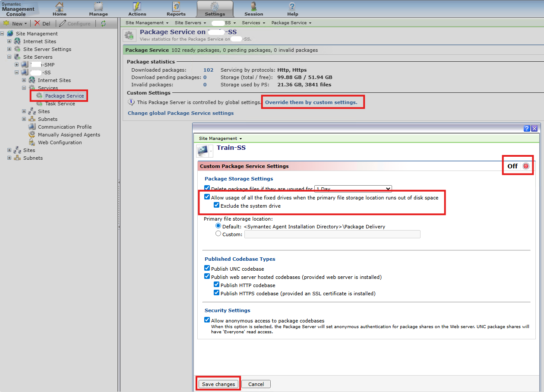This screenshot has width=544, height=392.
Task: Select Communication Profile tree item
Action: click(x=65, y=127)
